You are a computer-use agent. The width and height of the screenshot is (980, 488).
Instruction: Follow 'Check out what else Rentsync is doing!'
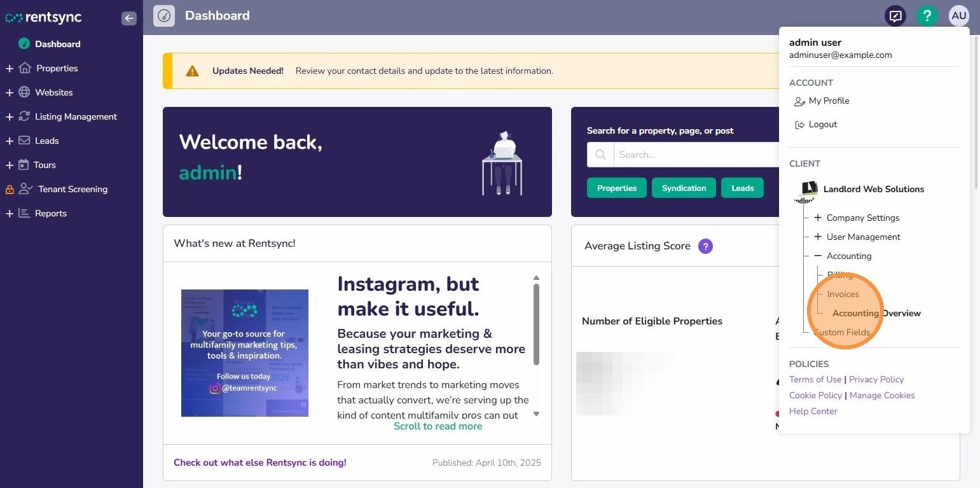260,463
